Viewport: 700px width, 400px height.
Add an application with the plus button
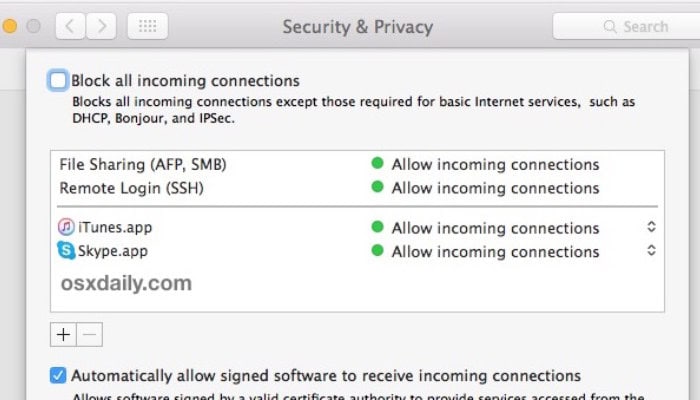pos(63,334)
